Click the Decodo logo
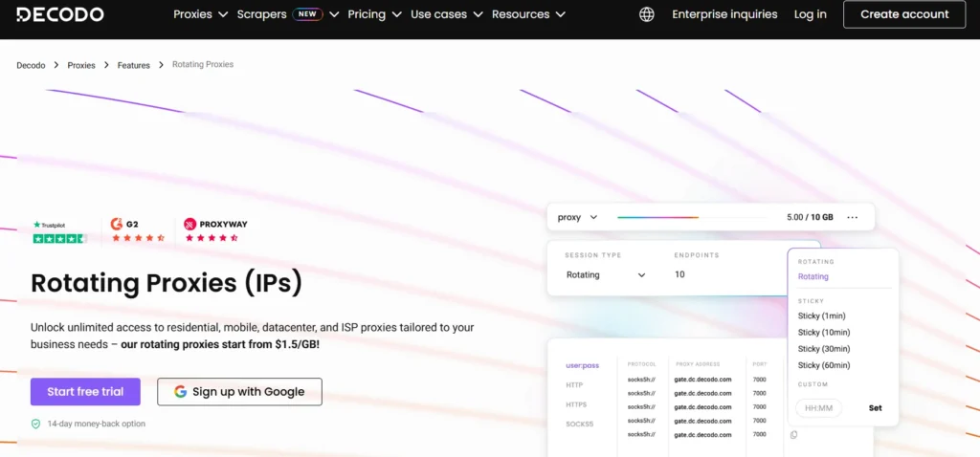The height and width of the screenshot is (457, 980). click(60, 14)
